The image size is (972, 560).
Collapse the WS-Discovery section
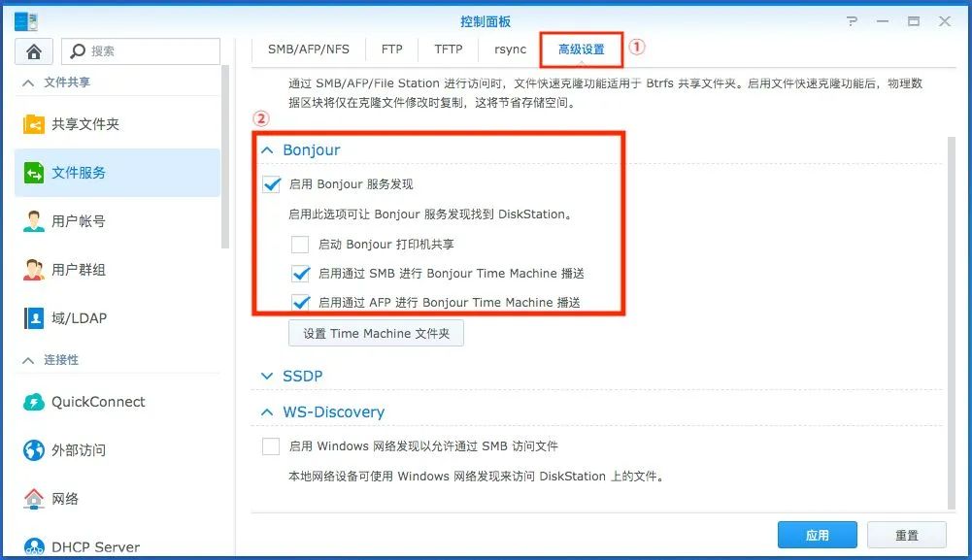coord(267,412)
